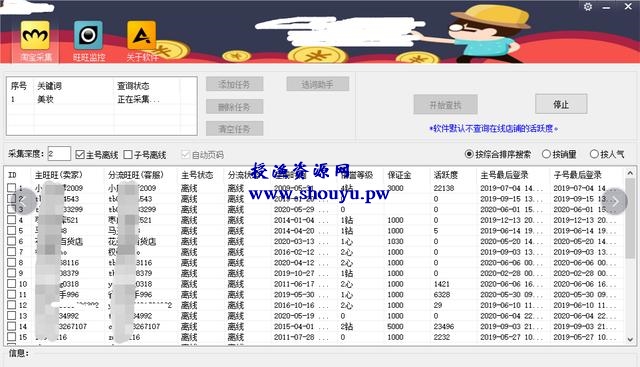Click the blue 软件默认不查询在线店铺的活跃度 note

tap(493, 129)
